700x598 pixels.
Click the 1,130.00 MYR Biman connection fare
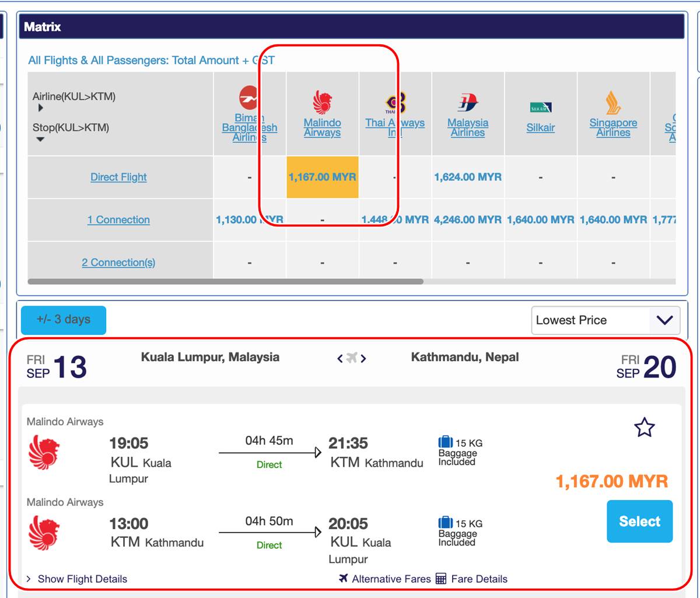pyautogui.click(x=250, y=220)
